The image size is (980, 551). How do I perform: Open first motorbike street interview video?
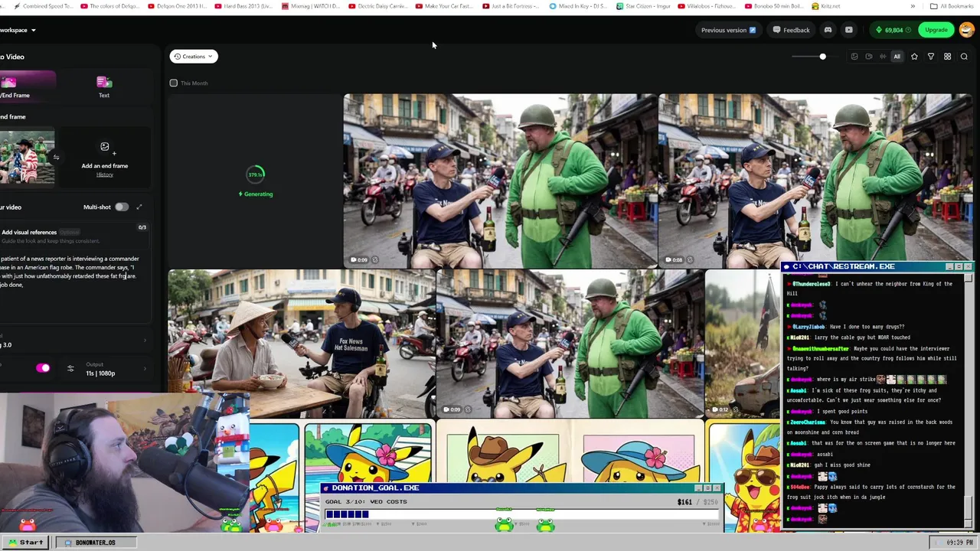[500, 181]
